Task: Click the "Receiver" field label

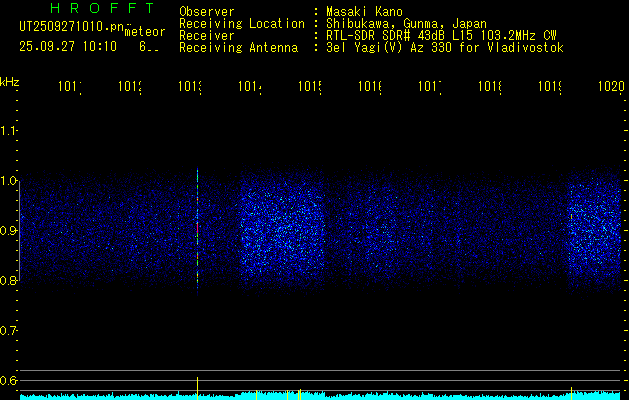Action: [x=207, y=36]
